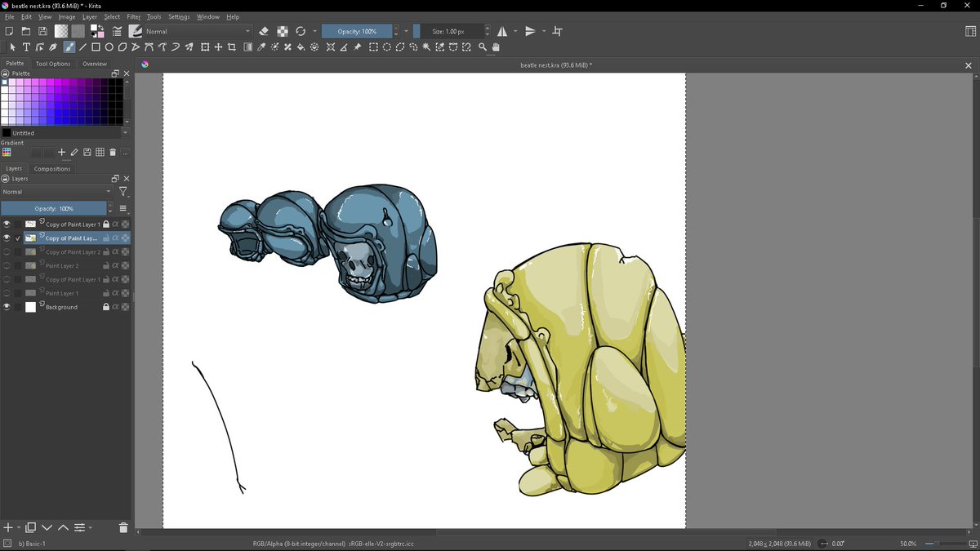Open the Settings menu
Image resolution: width=980 pixels, height=551 pixels.
pos(179,16)
